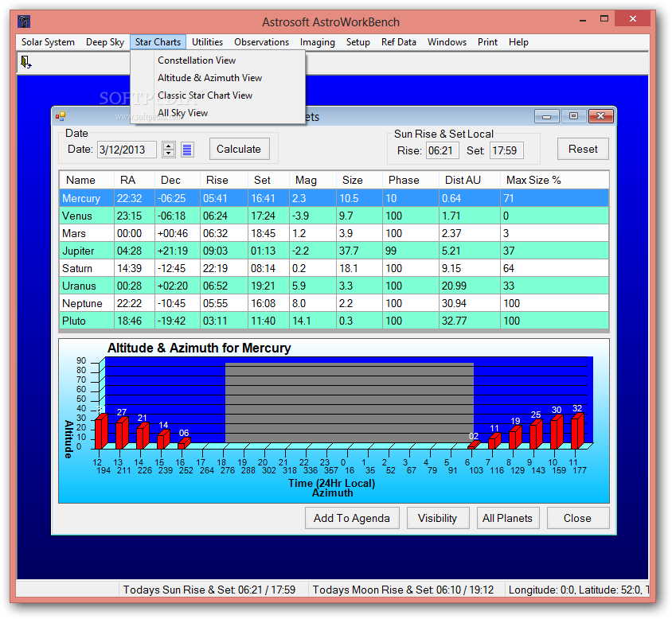Click the Max Size % column header

point(555,180)
